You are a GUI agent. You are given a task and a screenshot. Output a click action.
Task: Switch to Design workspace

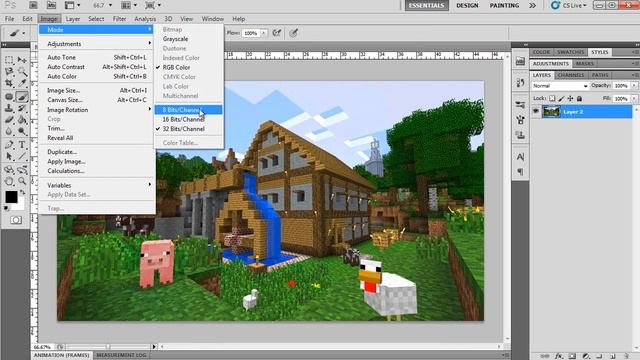coord(467,6)
